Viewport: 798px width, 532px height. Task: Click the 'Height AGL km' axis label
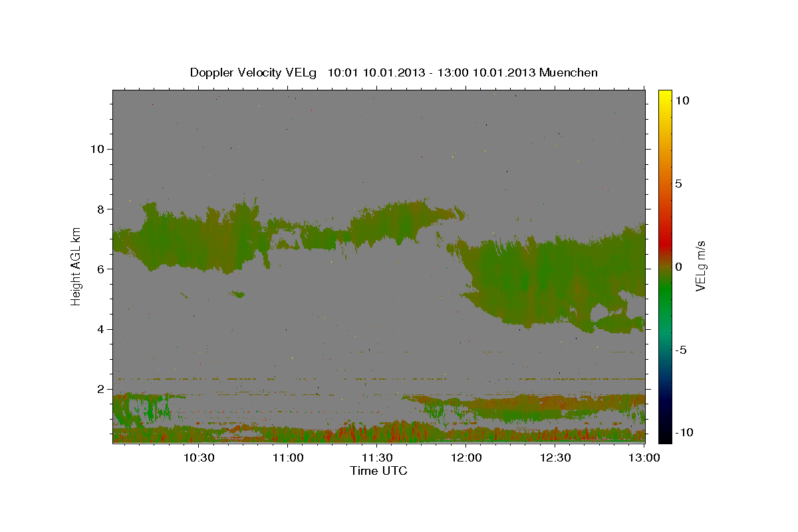[x=76, y=266]
